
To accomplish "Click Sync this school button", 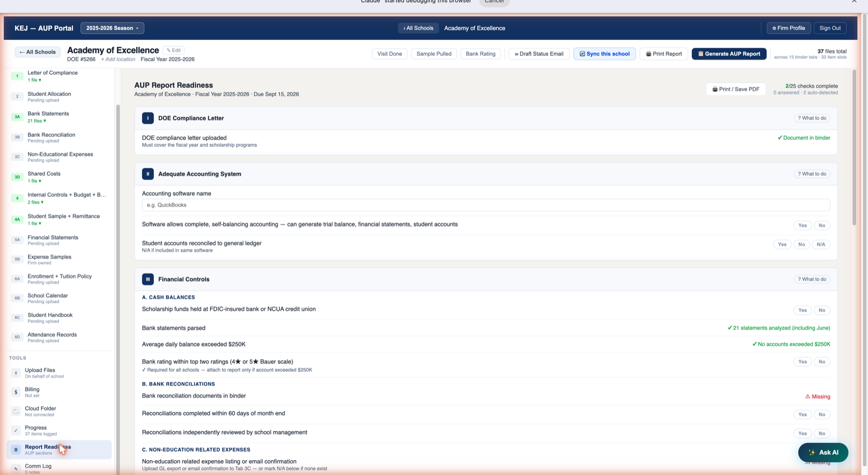I will (605, 54).
